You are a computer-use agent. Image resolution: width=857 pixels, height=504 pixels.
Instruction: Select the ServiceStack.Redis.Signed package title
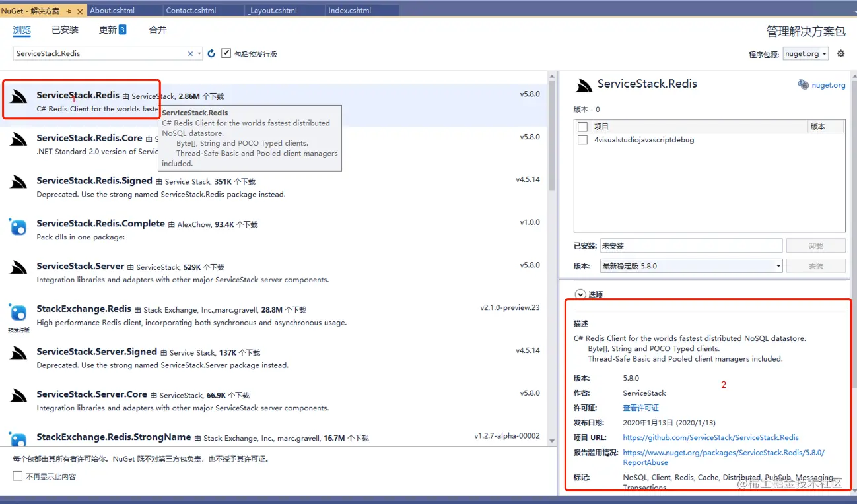pos(94,181)
